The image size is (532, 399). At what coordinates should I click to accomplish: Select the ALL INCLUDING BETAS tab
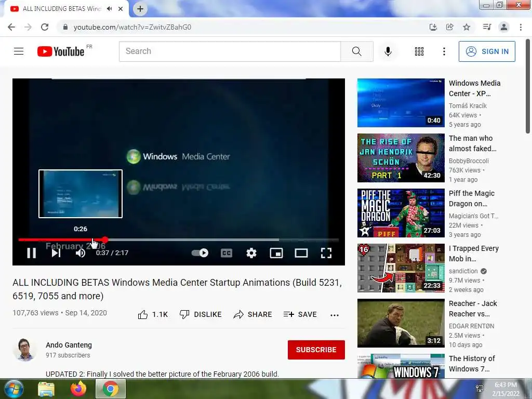point(66,9)
